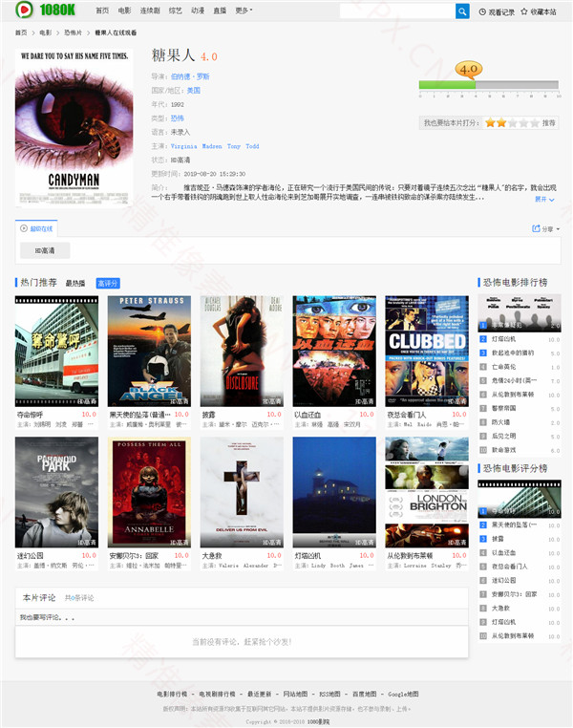The image size is (573, 728).
Task: Open the 灯塔凶机 lighthouse poster
Action: 334,492
